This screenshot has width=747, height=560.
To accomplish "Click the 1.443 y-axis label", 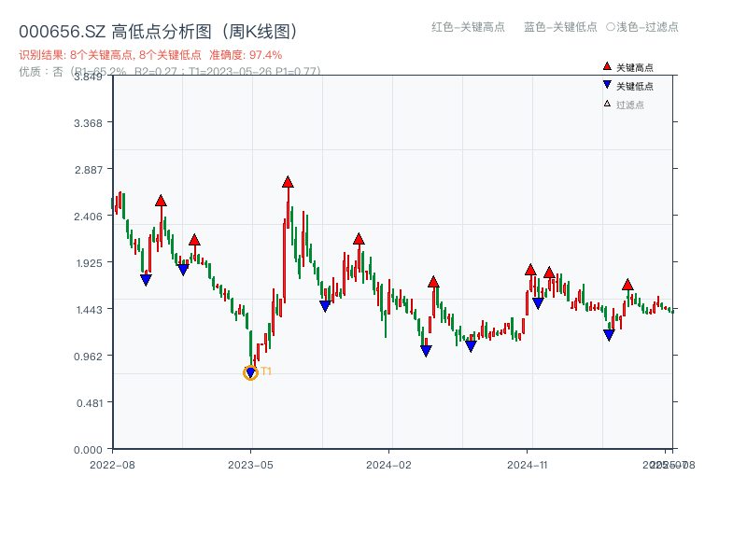I will tap(89, 310).
